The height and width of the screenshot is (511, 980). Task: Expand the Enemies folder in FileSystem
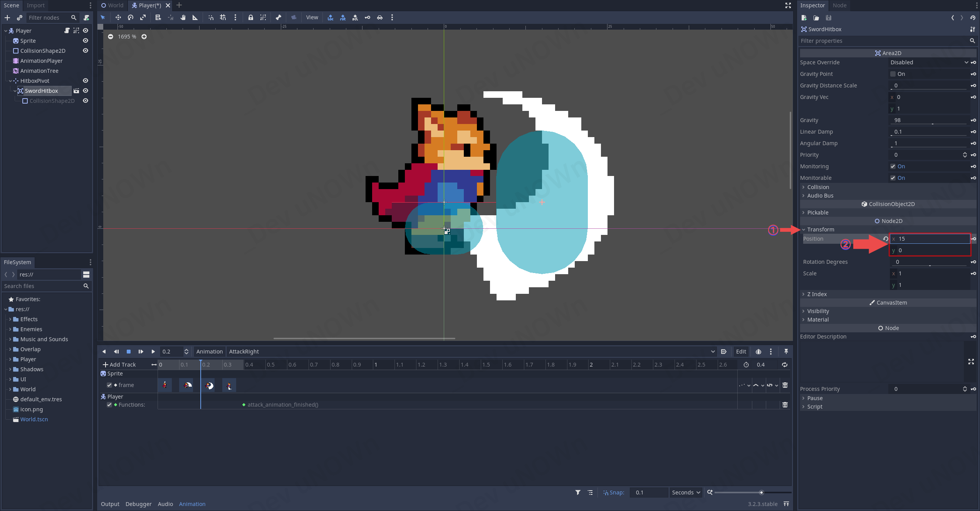point(10,329)
